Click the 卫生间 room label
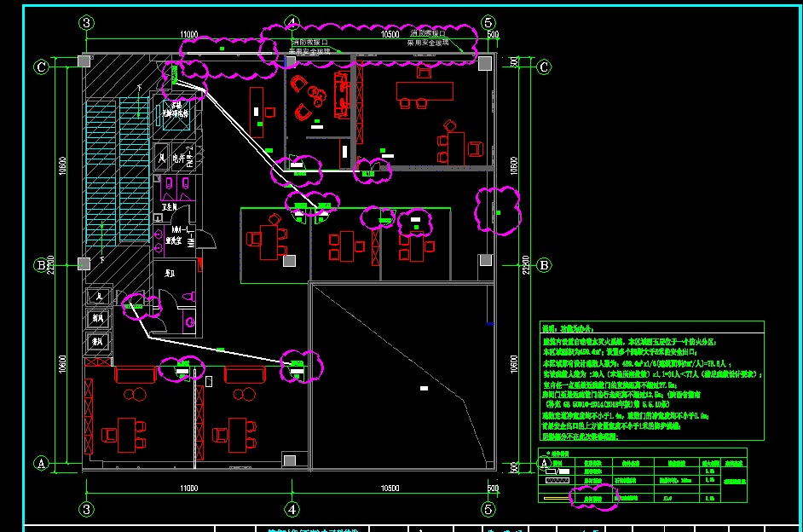The image size is (803, 532). [x=170, y=207]
